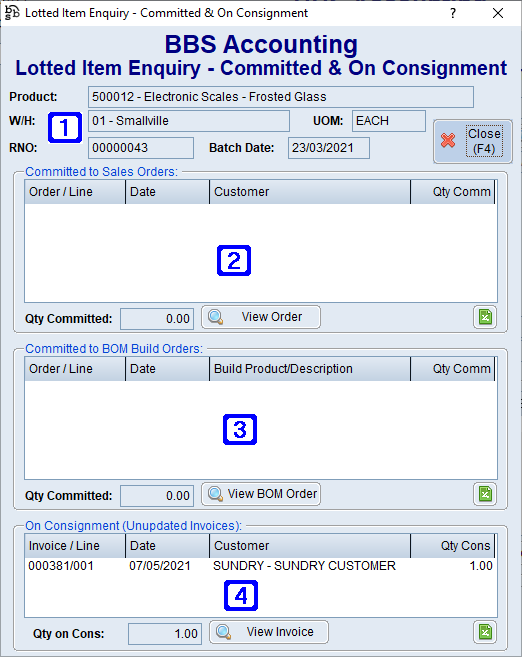The width and height of the screenshot is (522, 657).
Task: Click Invoice / Line column header
Action: pyautogui.click(x=75, y=546)
